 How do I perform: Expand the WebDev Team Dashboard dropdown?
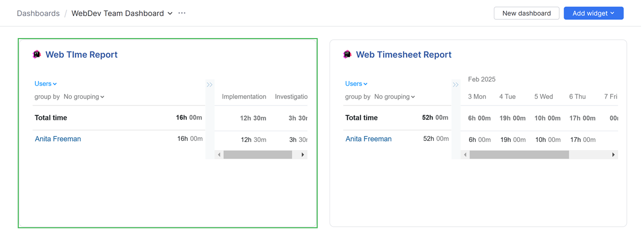pos(170,13)
